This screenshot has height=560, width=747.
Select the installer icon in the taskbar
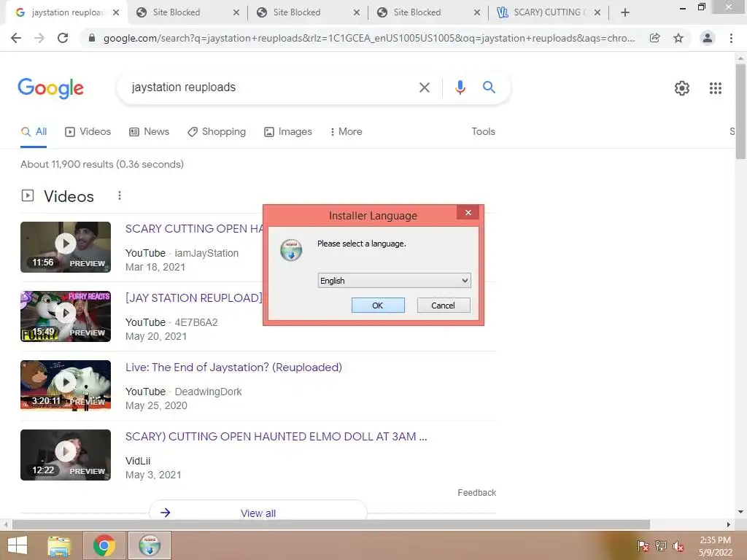150,545
